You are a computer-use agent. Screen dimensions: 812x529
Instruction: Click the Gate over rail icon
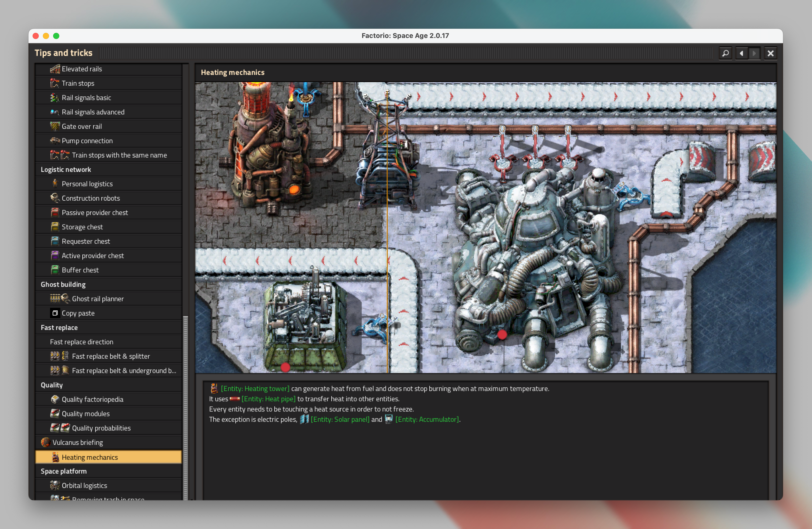pos(55,126)
